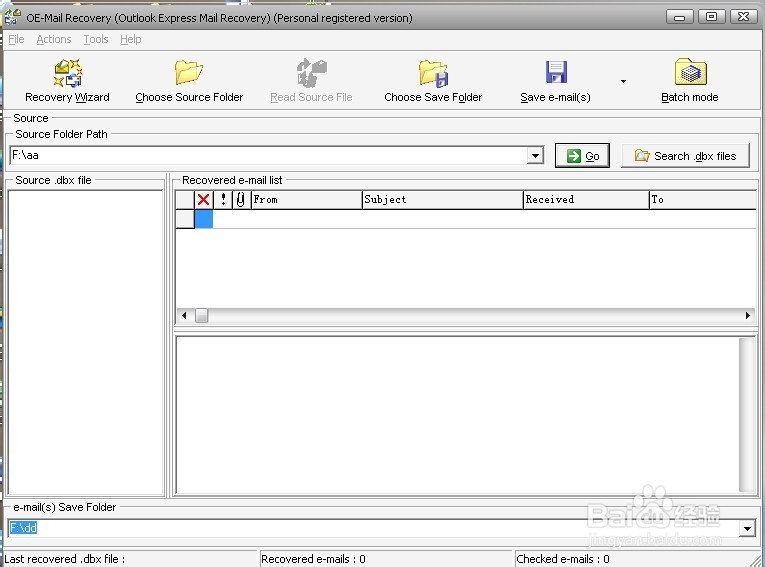Click the greyed Read Source File icon
This screenshot has height=567, width=765.
311,72
